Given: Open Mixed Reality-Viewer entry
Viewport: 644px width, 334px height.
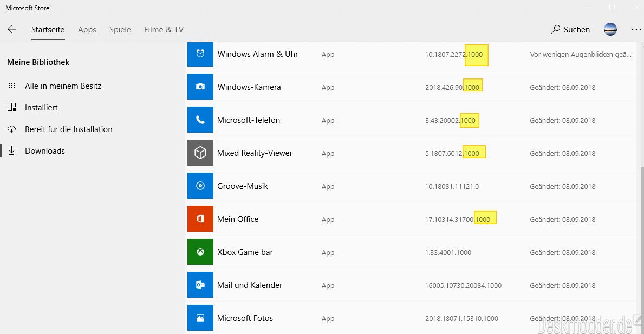Looking at the screenshot, I should pyautogui.click(x=255, y=153).
